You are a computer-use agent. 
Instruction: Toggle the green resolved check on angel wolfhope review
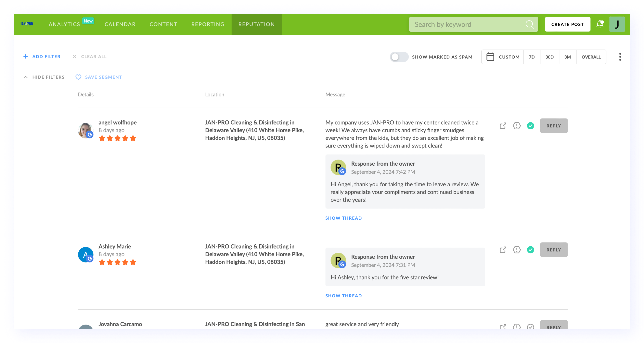[x=530, y=125]
